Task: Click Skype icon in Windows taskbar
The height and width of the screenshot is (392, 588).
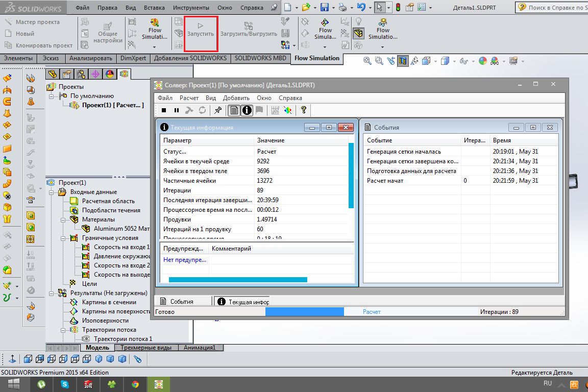Action: (x=65, y=384)
